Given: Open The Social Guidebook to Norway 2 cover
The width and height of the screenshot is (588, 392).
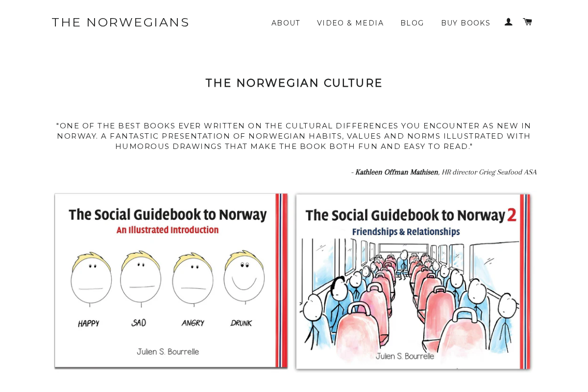Looking at the screenshot, I should tap(413, 282).
